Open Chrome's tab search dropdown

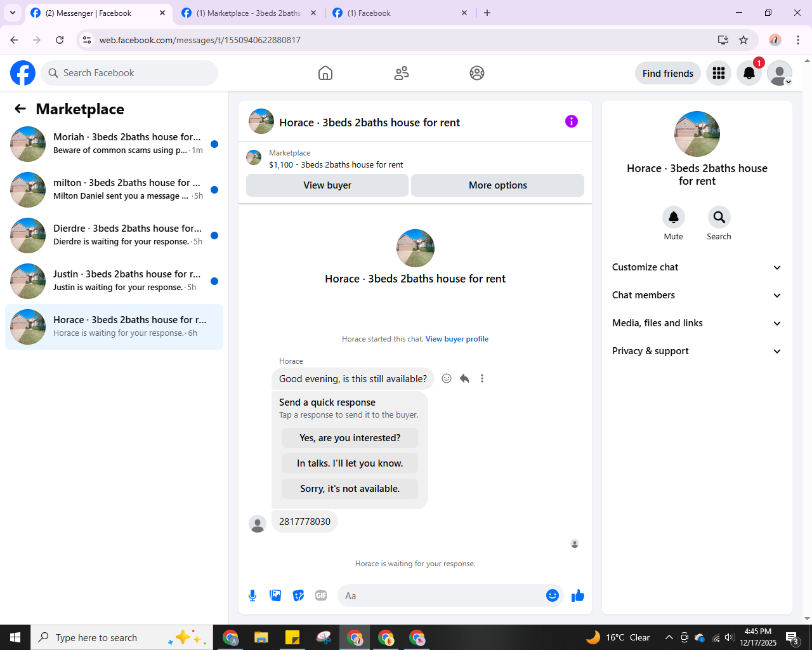click(13, 13)
